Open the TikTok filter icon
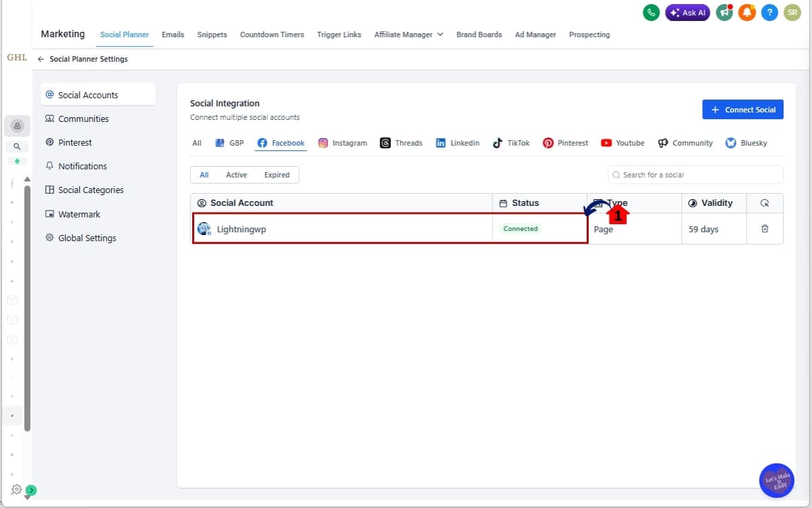 (495, 143)
